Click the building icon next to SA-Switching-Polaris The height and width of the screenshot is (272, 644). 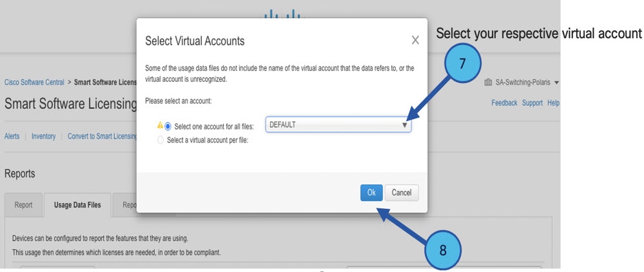[488, 83]
